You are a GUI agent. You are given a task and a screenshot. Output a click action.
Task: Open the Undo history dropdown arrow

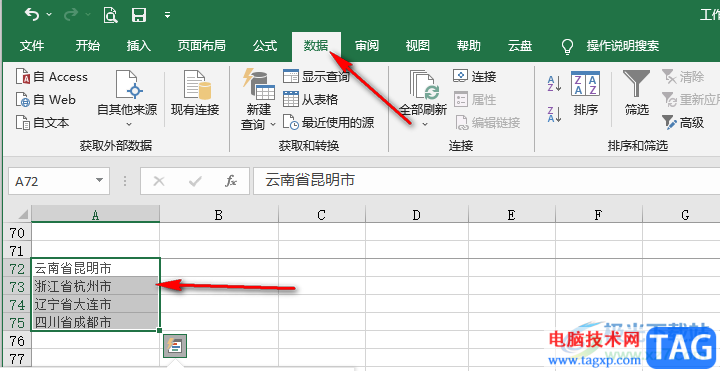(x=49, y=15)
